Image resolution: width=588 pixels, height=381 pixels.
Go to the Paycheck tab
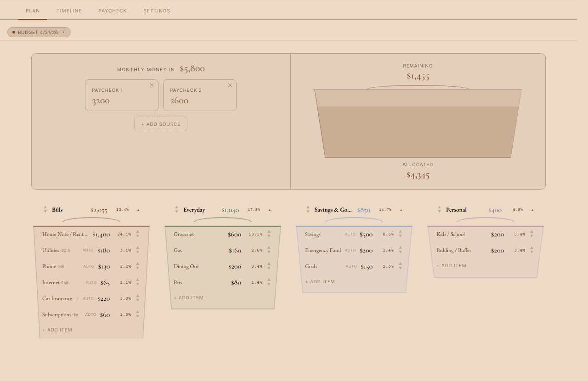[113, 11]
